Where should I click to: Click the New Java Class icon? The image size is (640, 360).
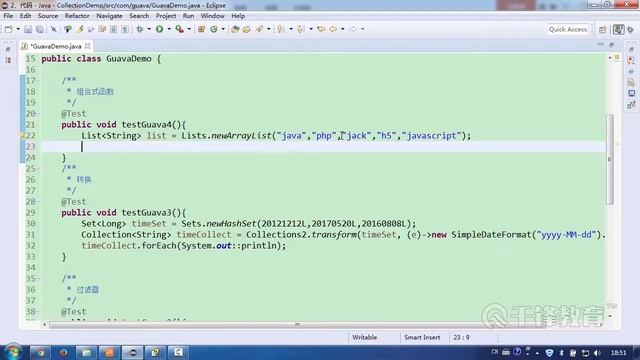tap(213, 29)
